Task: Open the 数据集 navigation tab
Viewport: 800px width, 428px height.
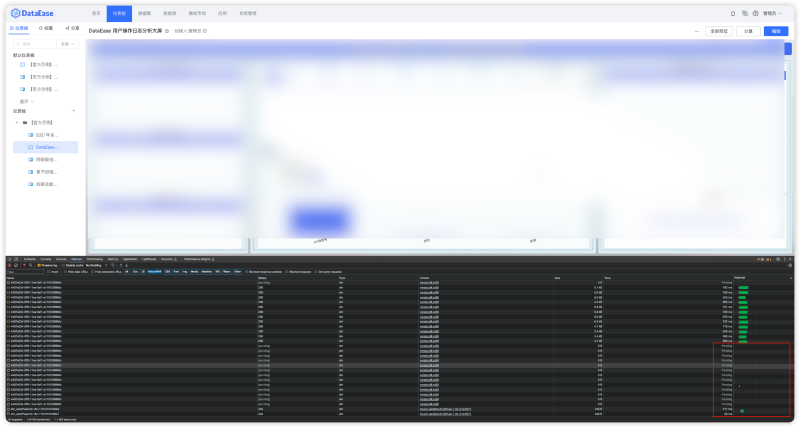Action: [x=144, y=13]
